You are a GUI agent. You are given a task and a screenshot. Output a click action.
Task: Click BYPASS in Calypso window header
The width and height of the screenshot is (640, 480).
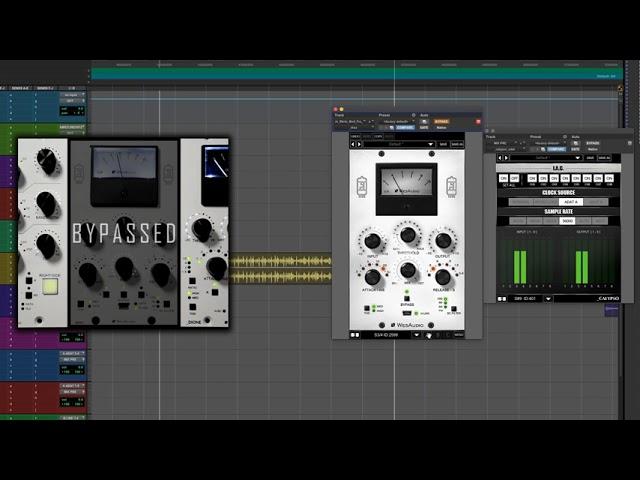(x=593, y=143)
